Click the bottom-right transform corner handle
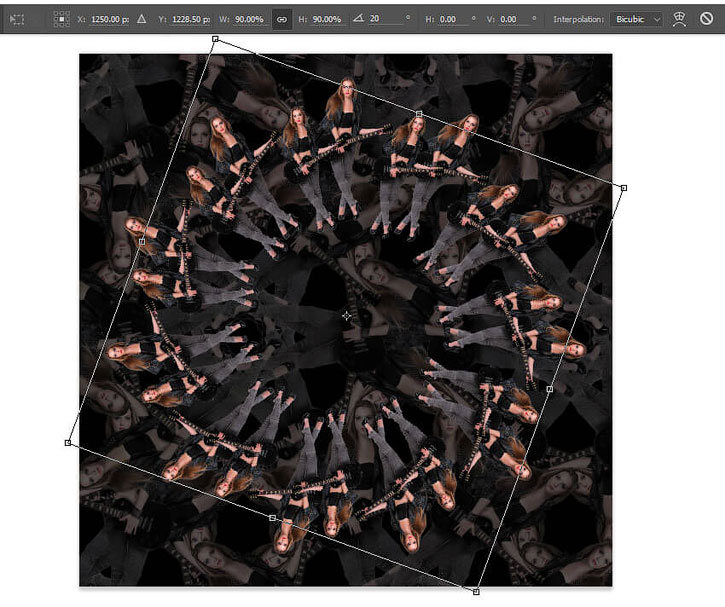Viewport: 725px width, 607px height. pyautogui.click(x=476, y=592)
